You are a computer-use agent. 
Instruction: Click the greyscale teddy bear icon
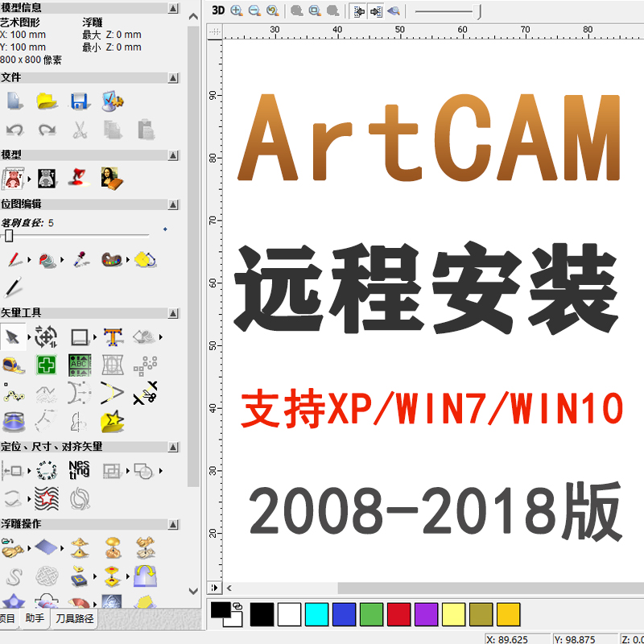(47, 178)
